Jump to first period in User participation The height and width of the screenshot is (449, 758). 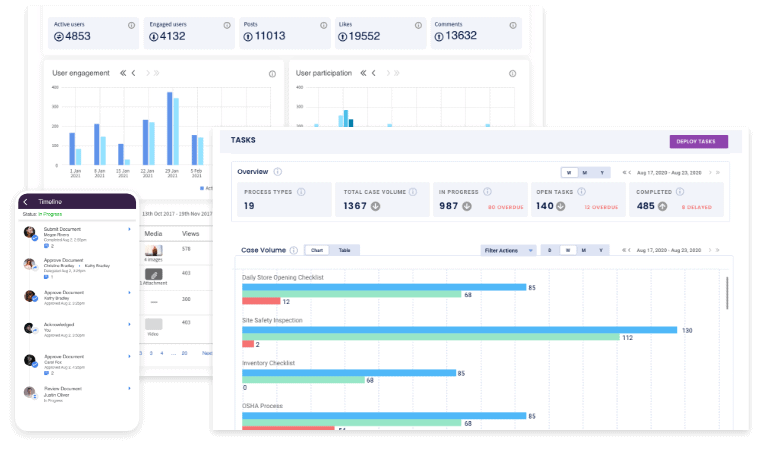coord(363,73)
